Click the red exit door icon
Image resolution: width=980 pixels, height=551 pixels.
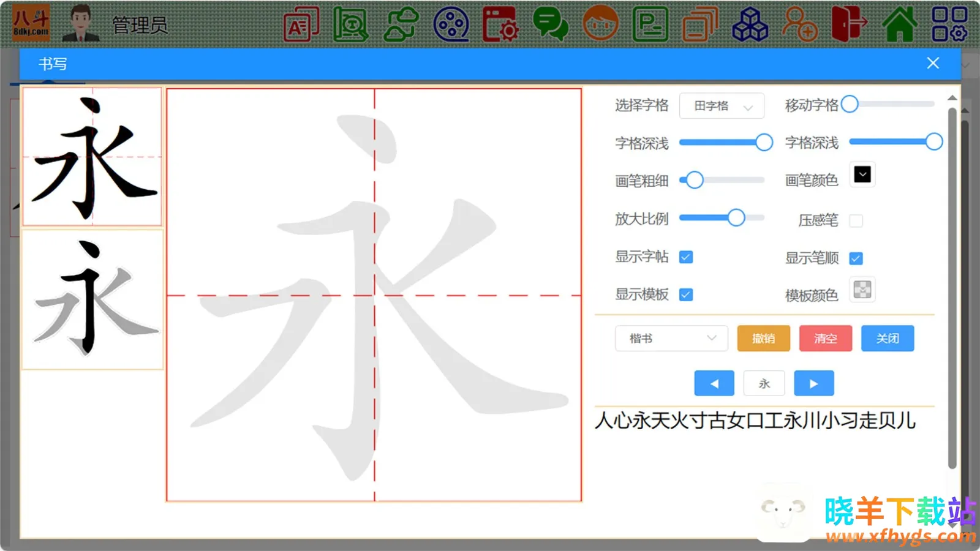click(x=849, y=24)
